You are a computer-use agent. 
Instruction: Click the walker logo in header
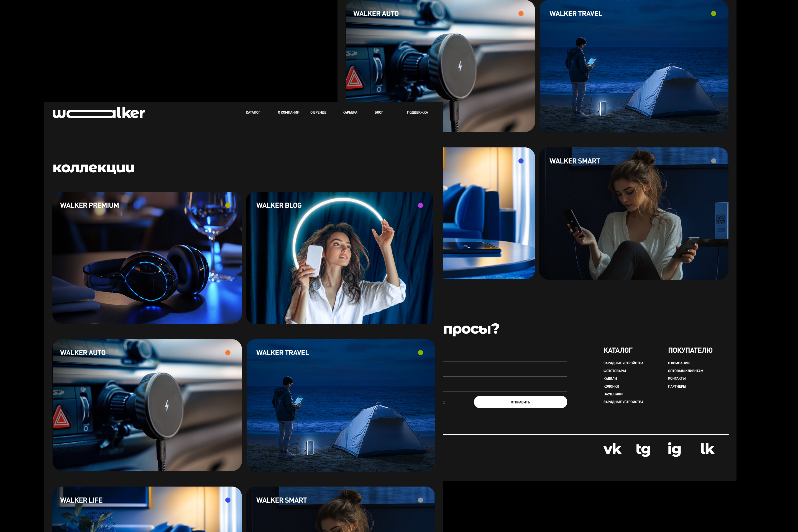pyautogui.click(x=98, y=113)
